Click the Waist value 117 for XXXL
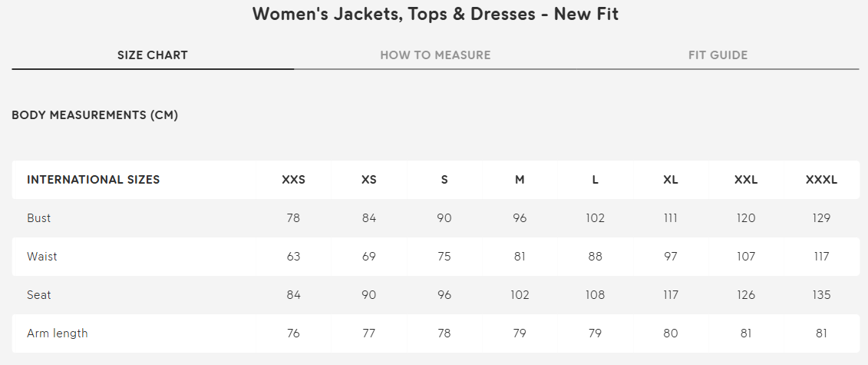868x365 pixels. pos(821,257)
